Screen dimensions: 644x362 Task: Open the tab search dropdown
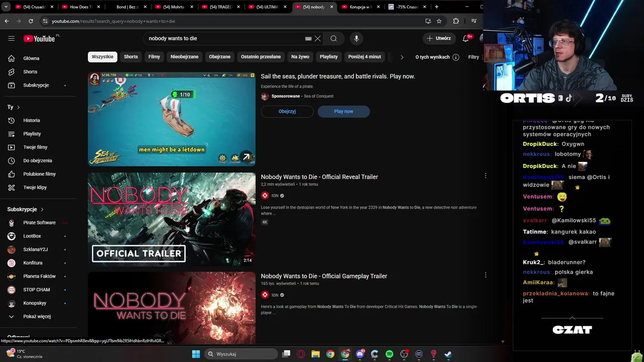[5, 7]
